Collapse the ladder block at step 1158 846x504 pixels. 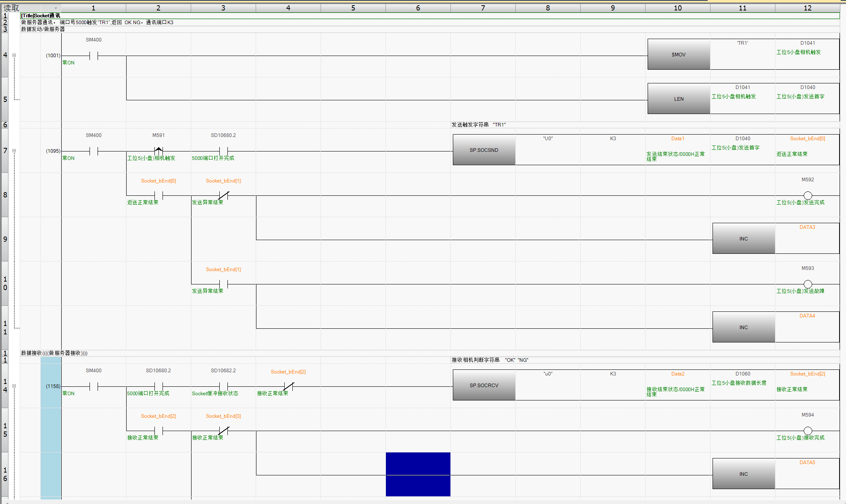pyautogui.click(x=14, y=386)
